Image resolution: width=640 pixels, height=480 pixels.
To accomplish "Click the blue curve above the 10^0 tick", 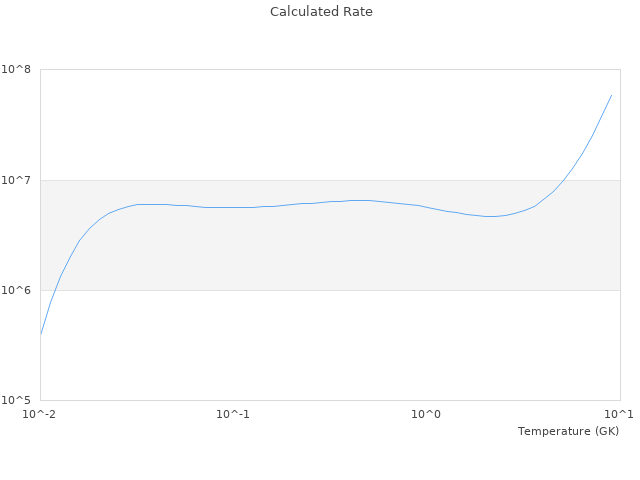I will pyautogui.click(x=426, y=206).
